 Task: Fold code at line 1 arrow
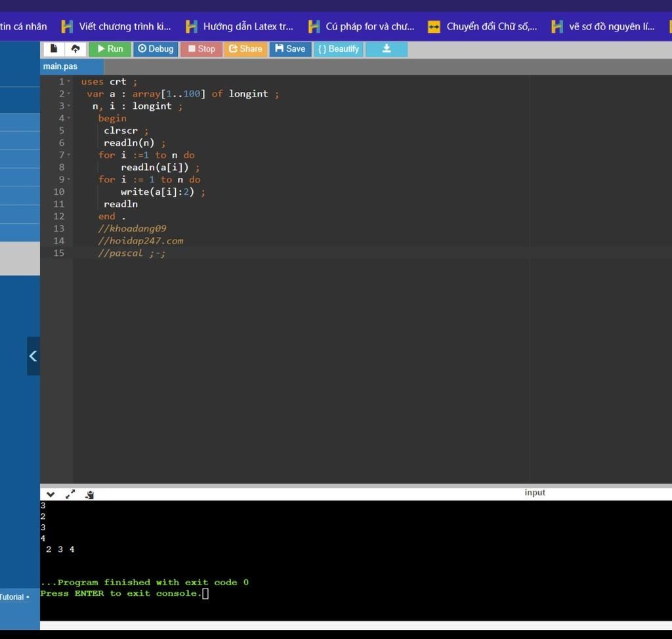(68, 81)
